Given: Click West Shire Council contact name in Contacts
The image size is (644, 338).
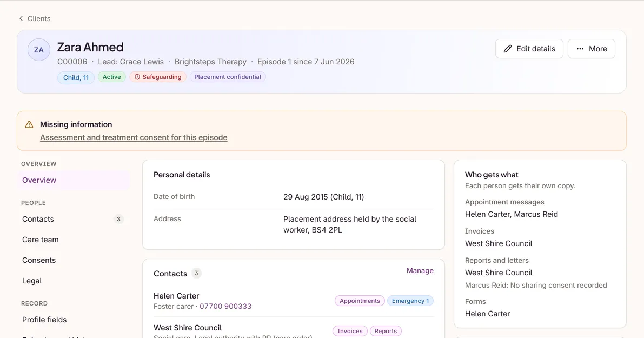Looking at the screenshot, I should 188,328.
